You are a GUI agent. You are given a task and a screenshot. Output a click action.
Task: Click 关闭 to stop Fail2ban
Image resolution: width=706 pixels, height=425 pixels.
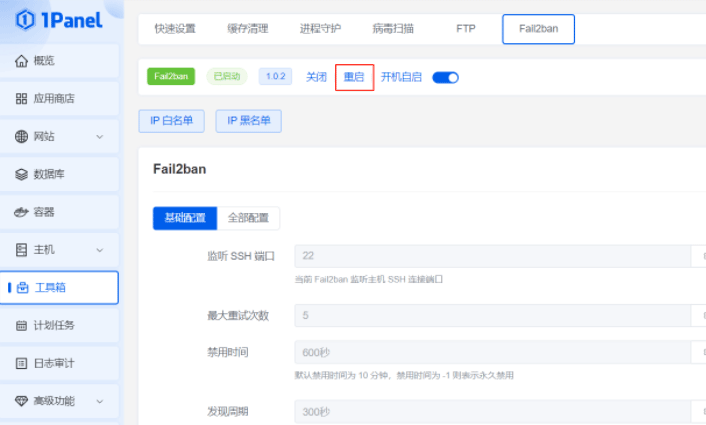[317, 77]
